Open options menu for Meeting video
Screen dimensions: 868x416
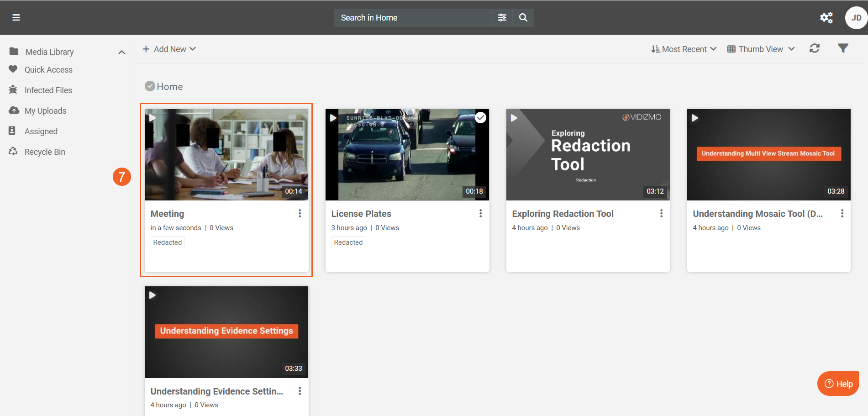pos(300,213)
